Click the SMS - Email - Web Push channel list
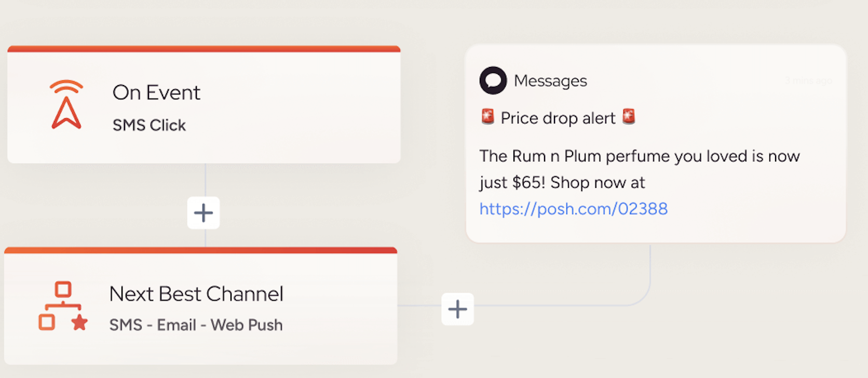This screenshot has height=378, width=868. tap(196, 325)
